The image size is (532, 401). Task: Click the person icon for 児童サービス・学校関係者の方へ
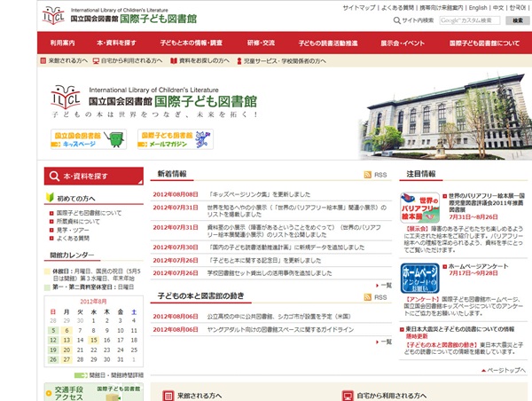[x=239, y=61]
